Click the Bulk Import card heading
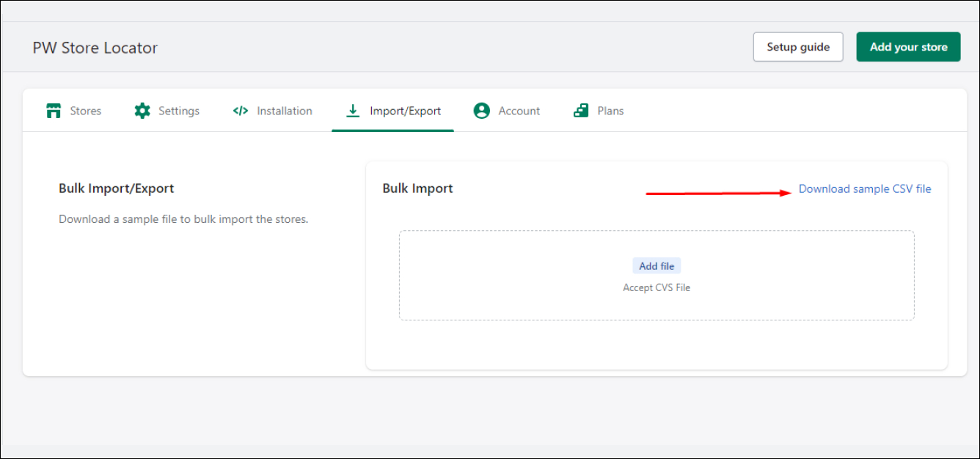Image resolution: width=980 pixels, height=459 pixels. pyautogui.click(x=418, y=188)
